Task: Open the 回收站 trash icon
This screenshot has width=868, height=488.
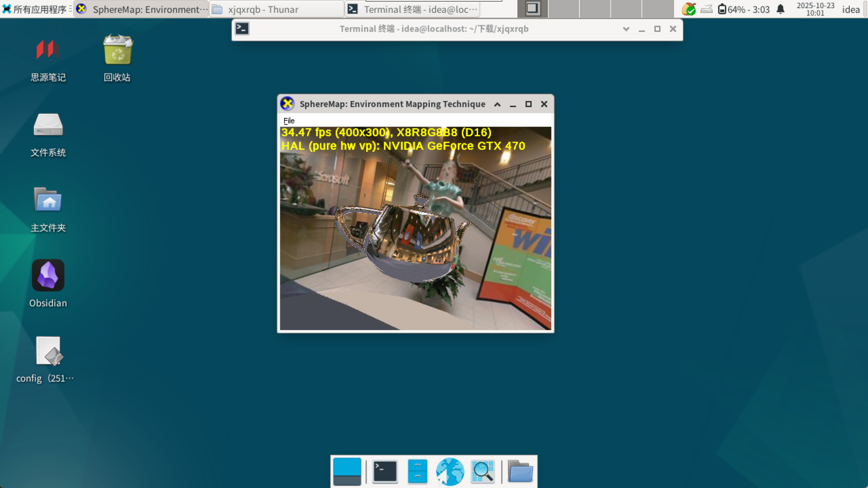Action: click(x=117, y=50)
